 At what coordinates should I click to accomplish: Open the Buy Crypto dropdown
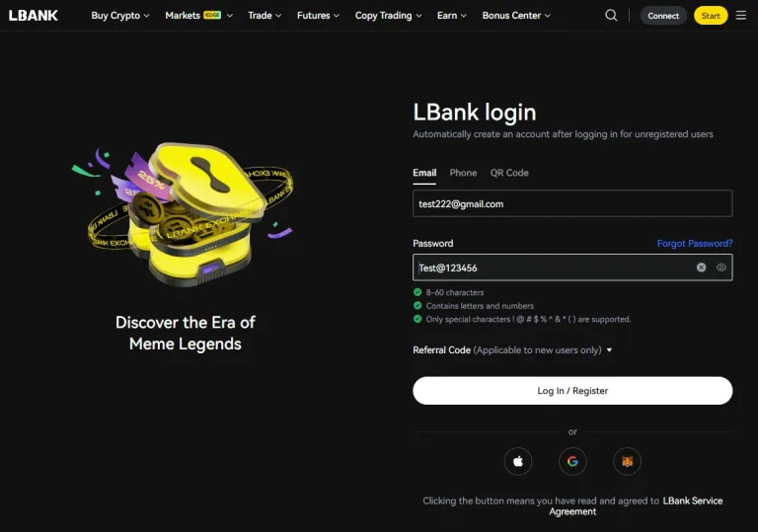coord(119,16)
